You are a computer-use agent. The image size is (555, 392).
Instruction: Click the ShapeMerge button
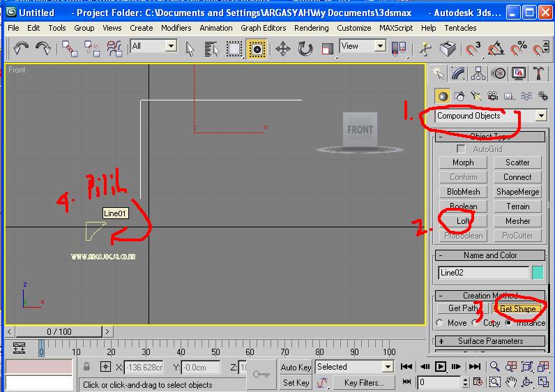517,192
